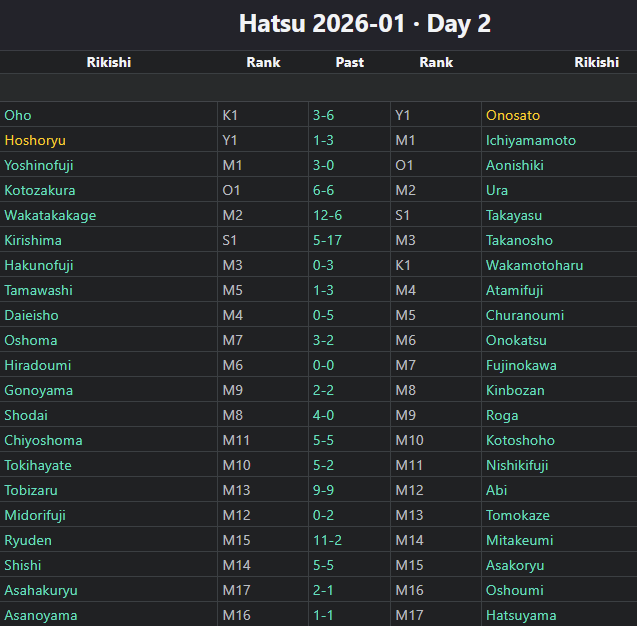This screenshot has height=626, width=637.
Task: Click the Abi link
Action: click(x=496, y=490)
